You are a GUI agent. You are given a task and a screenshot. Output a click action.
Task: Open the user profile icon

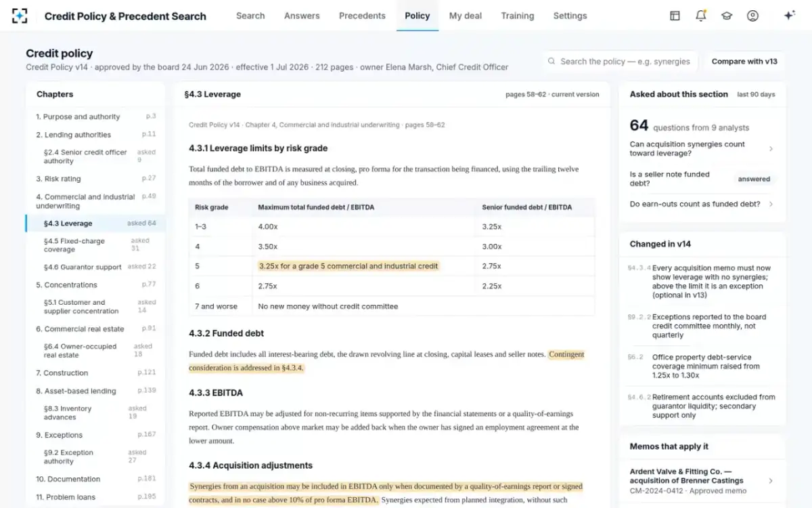752,16
